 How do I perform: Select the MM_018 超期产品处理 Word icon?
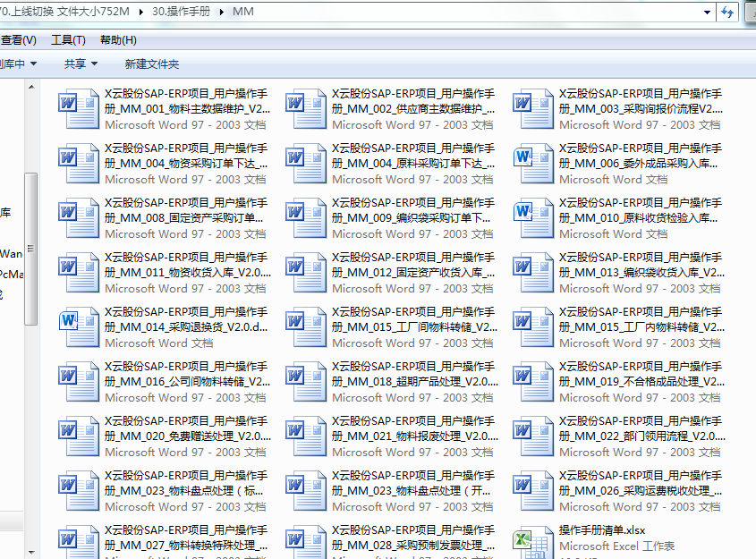pos(306,381)
